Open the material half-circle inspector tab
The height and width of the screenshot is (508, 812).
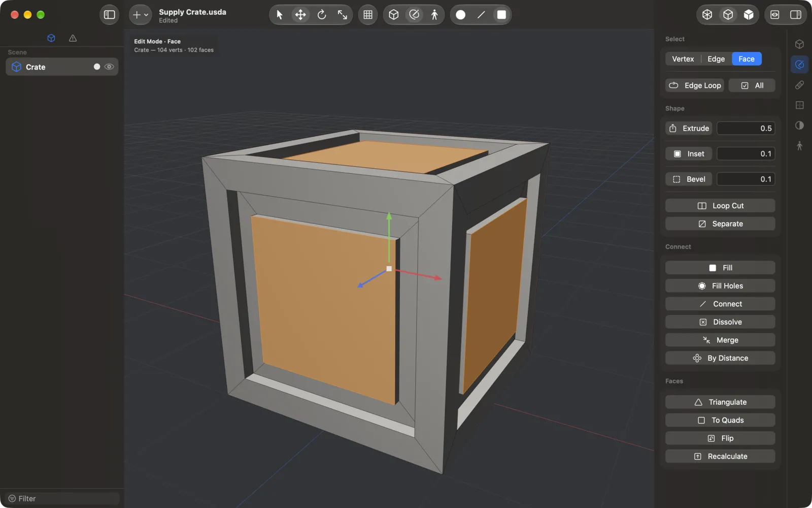tap(799, 125)
